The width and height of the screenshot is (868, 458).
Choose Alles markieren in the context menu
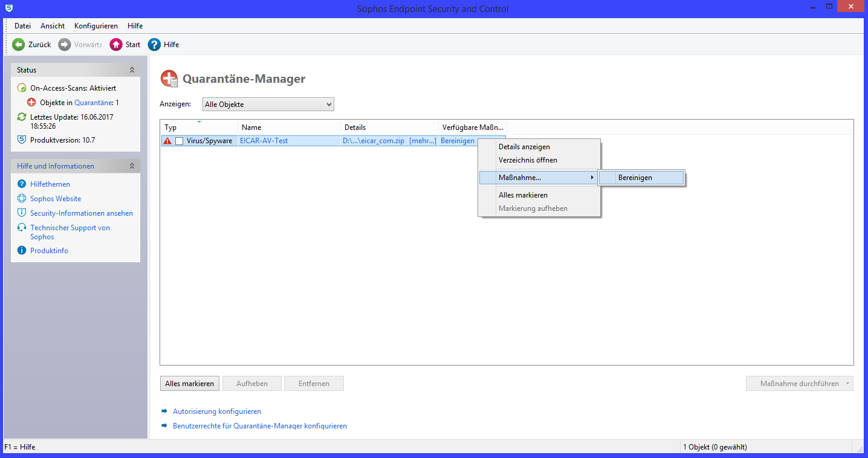(x=539, y=195)
